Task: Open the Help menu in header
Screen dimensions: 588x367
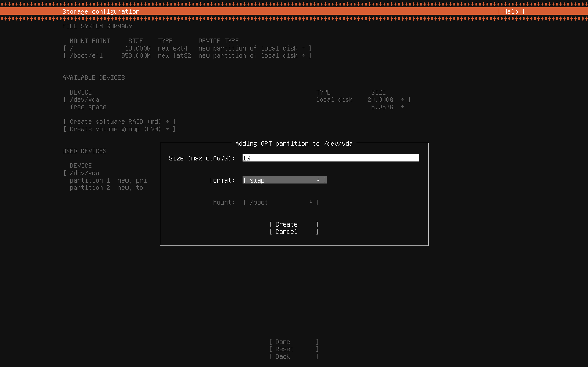Action: 510,11
